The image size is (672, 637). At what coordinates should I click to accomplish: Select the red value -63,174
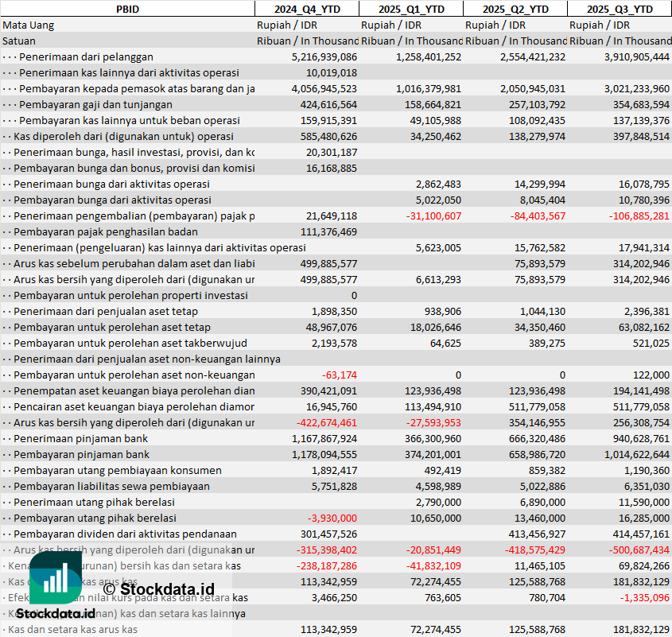coord(340,375)
